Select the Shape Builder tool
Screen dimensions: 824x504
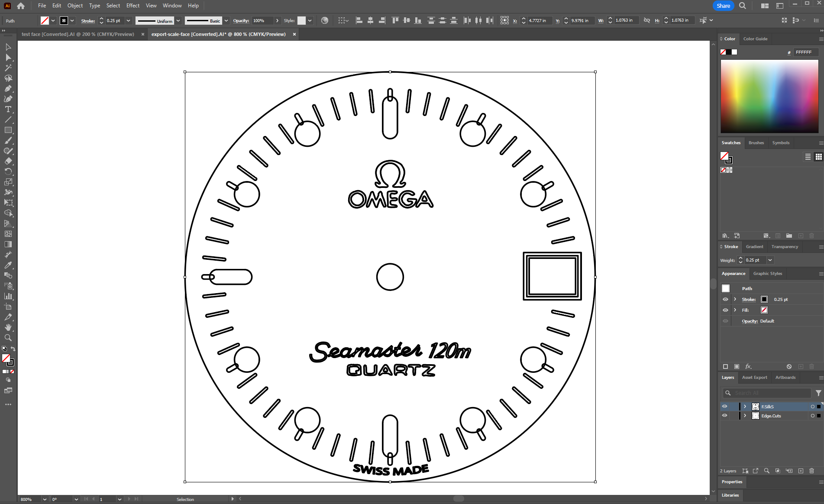8,213
